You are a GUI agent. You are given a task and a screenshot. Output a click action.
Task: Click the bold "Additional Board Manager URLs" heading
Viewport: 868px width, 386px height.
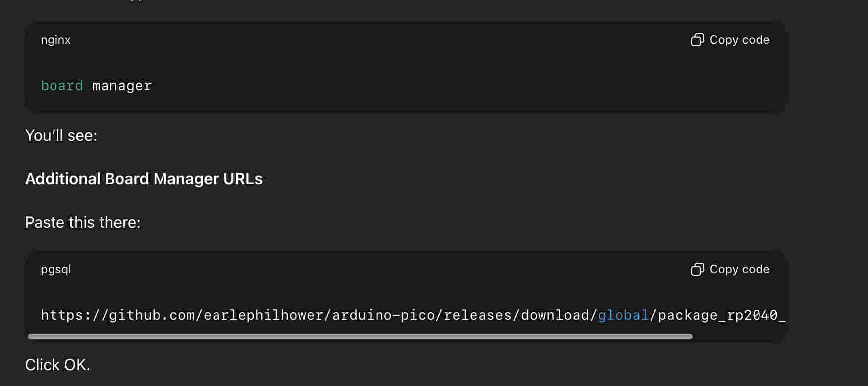[144, 179]
